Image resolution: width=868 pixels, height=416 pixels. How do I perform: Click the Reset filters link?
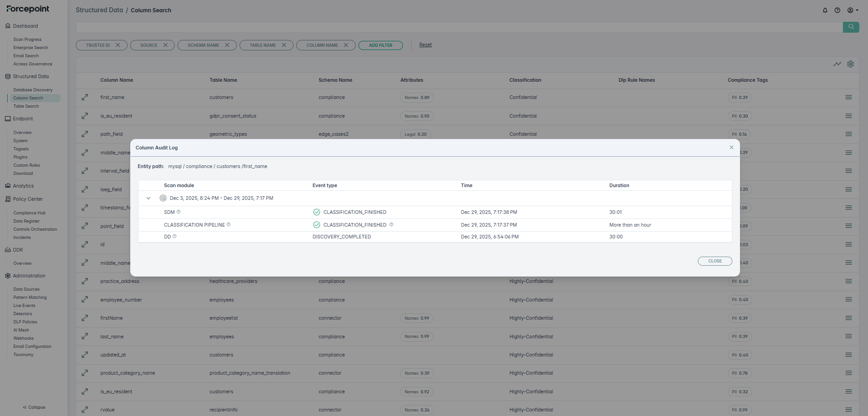point(425,45)
